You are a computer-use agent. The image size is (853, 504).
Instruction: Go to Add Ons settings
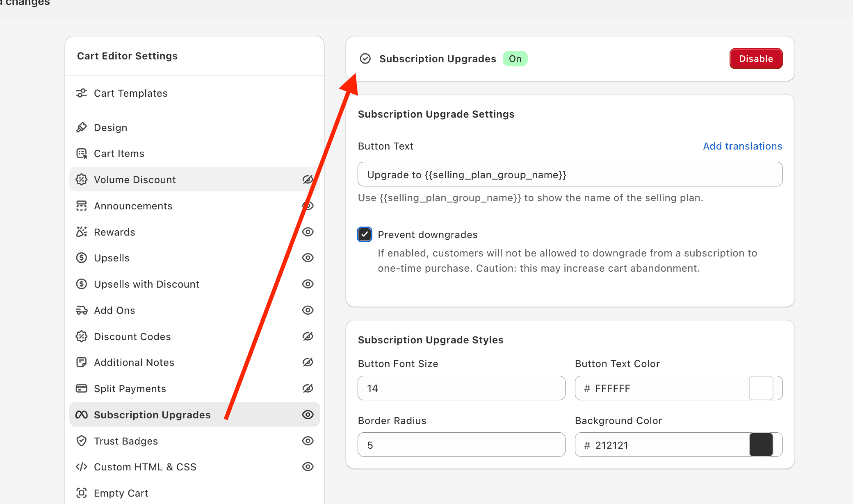tap(195, 310)
